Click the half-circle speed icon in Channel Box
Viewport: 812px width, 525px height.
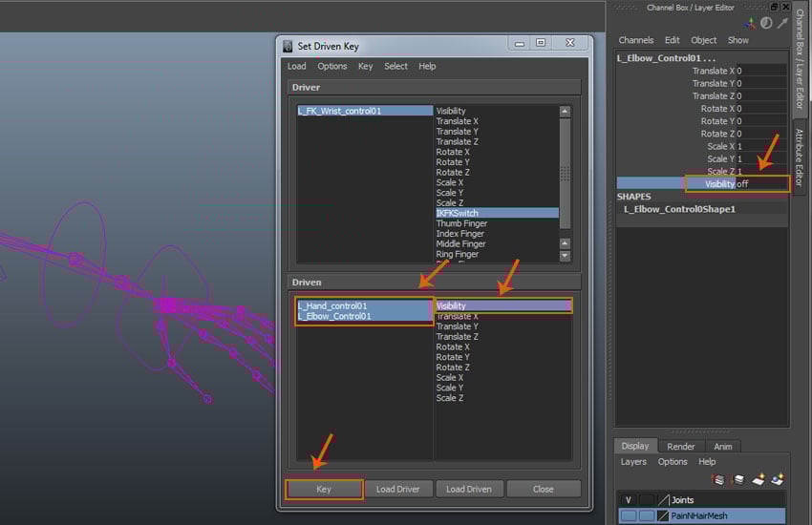(766, 23)
